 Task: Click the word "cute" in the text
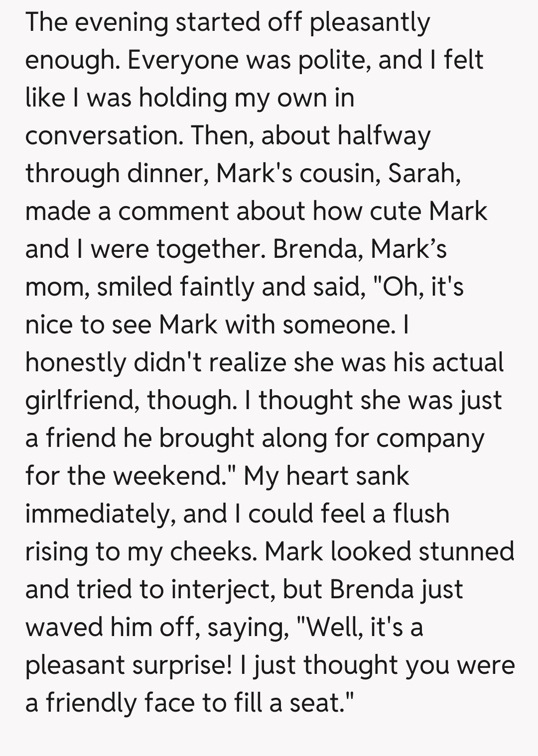[395, 211]
